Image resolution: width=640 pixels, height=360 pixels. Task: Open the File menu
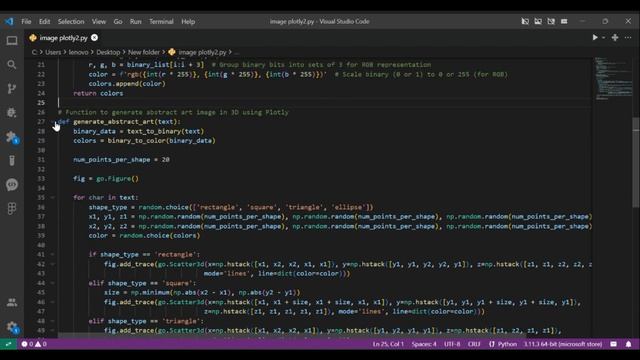tap(26, 21)
